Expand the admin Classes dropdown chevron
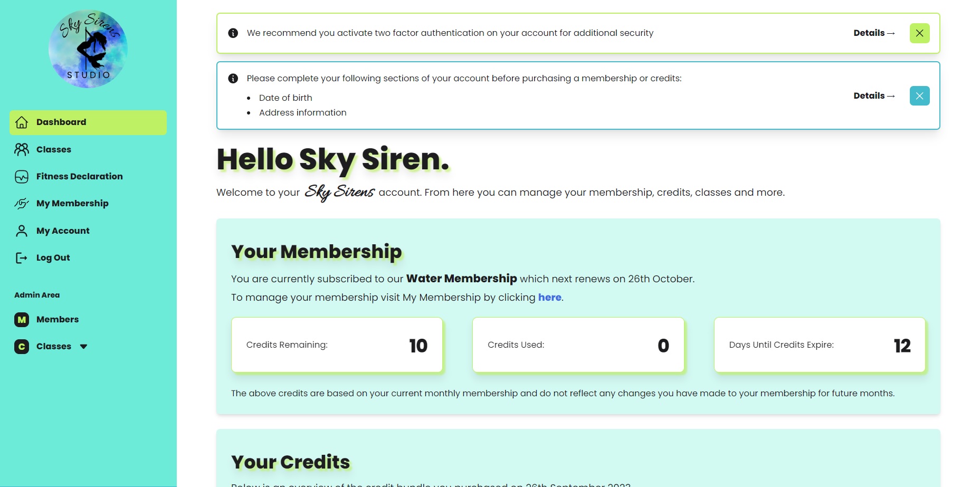The height and width of the screenshot is (487, 980). (x=84, y=347)
